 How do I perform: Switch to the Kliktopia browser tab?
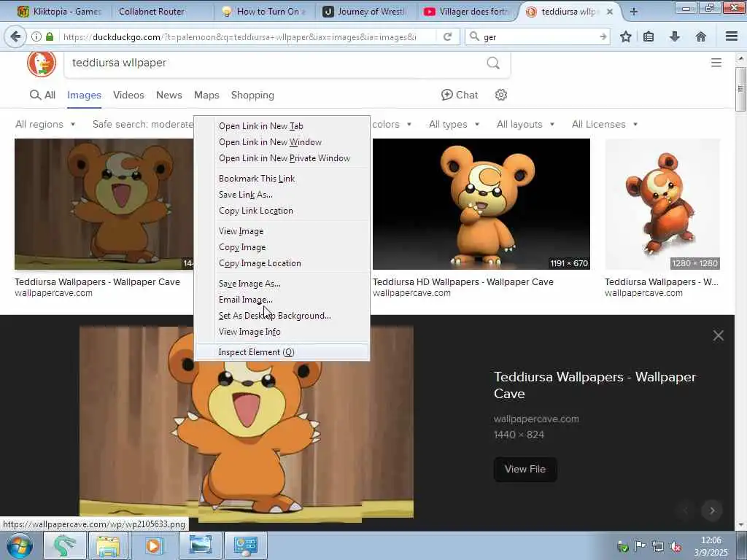click(59, 12)
